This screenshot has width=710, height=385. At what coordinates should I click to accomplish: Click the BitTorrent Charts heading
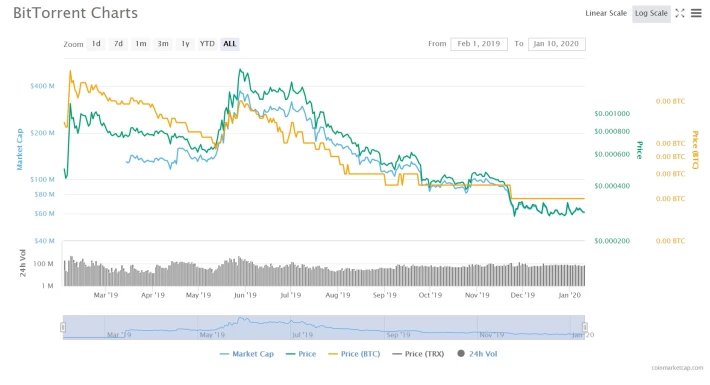(75, 13)
